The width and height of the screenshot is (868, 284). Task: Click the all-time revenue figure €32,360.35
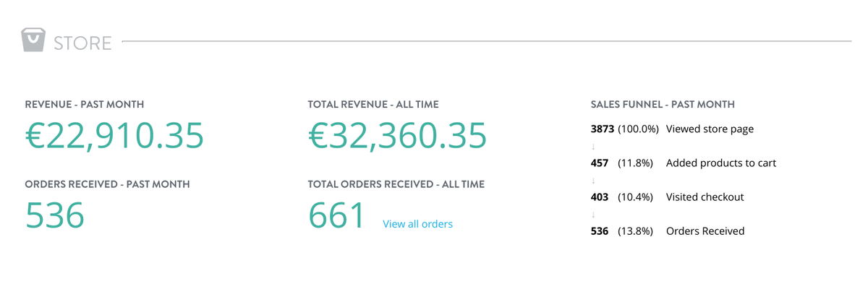[397, 137]
